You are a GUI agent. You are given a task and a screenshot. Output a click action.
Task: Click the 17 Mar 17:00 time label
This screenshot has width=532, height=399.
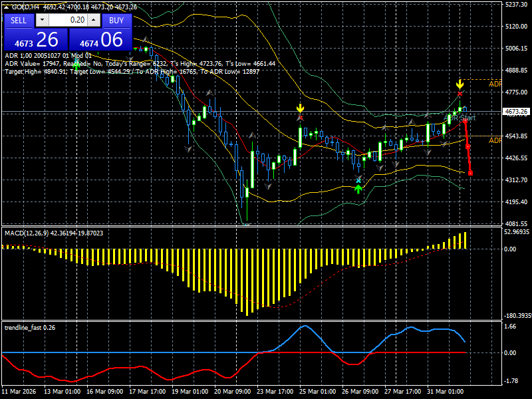tap(147, 391)
